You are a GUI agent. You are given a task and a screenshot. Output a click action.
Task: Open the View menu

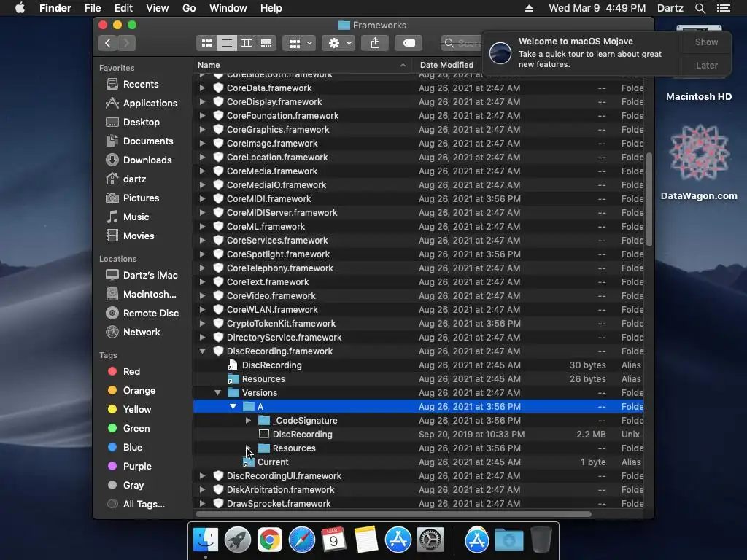click(x=158, y=8)
